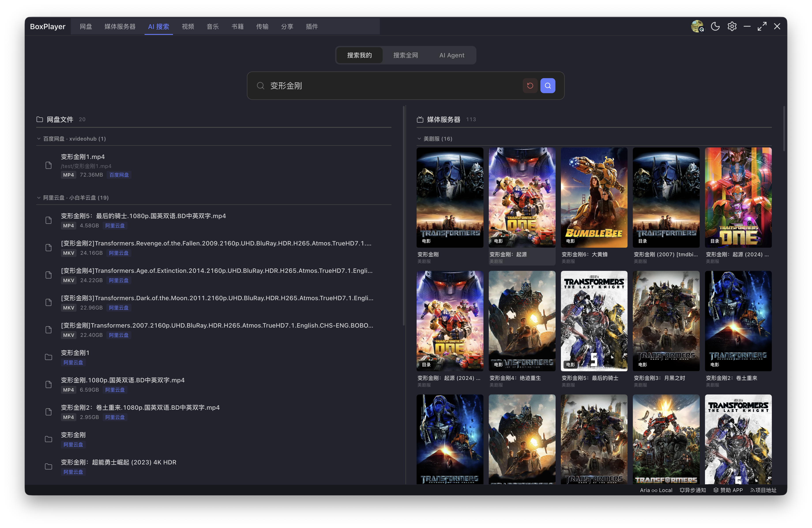The image size is (812, 528).
Task: Click file icon of Dark.of.the.Moon mkv
Action: 49,302
